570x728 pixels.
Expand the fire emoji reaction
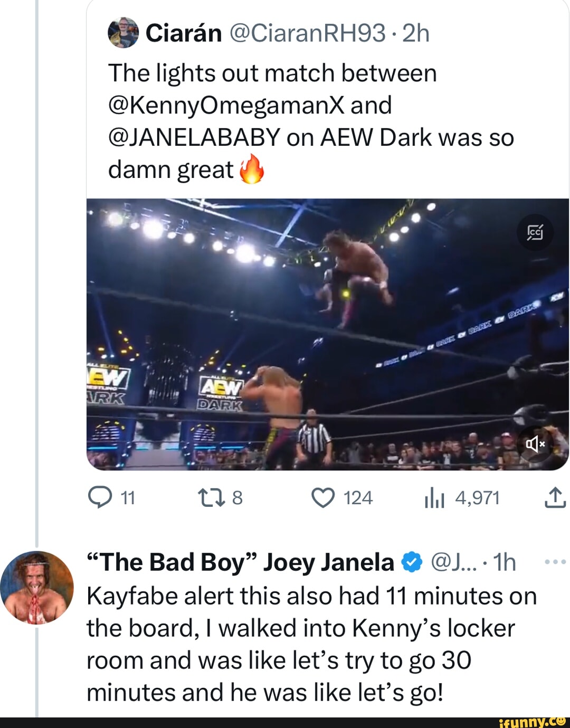tap(252, 170)
